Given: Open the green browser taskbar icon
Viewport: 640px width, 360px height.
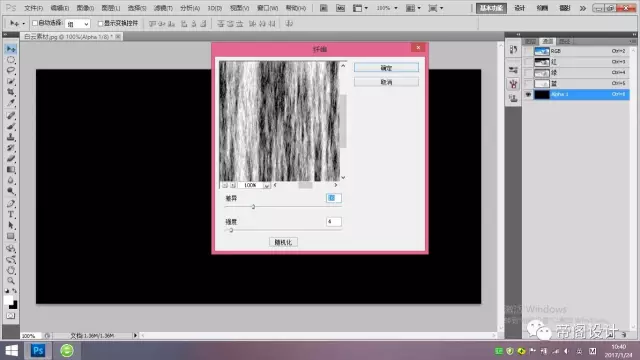Looking at the screenshot, I should tap(67, 351).
